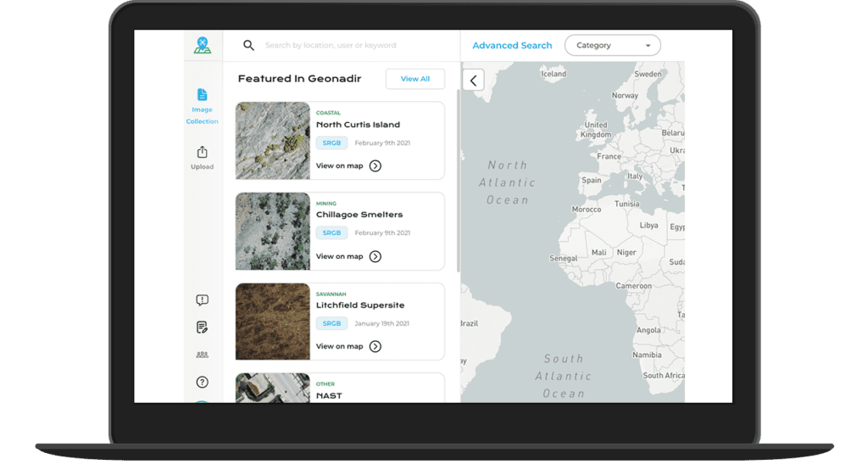
Task: Click Namibia label on the map
Action: coord(647,355)
